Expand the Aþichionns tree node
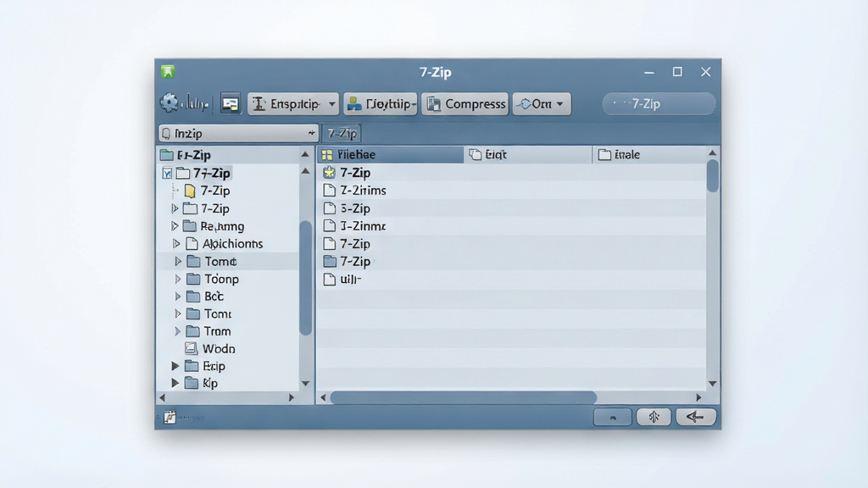 [176, 243]
